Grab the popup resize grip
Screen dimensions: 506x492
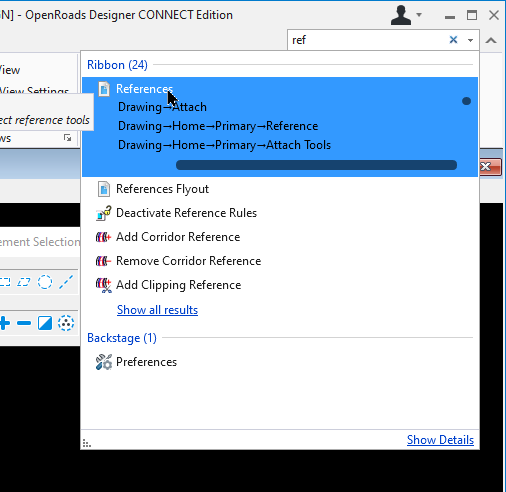pyautogui.click(x=87, y=443)
